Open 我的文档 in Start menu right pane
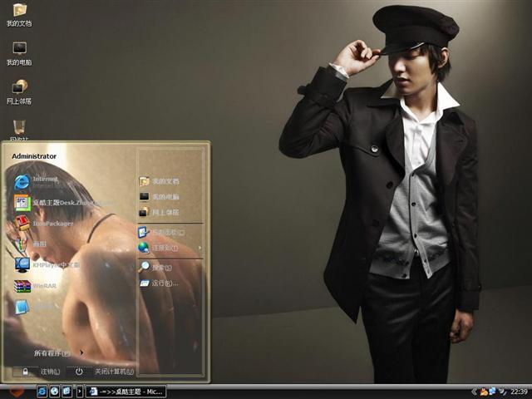This screenshot has height=399, width=532. tap(159, 181)
